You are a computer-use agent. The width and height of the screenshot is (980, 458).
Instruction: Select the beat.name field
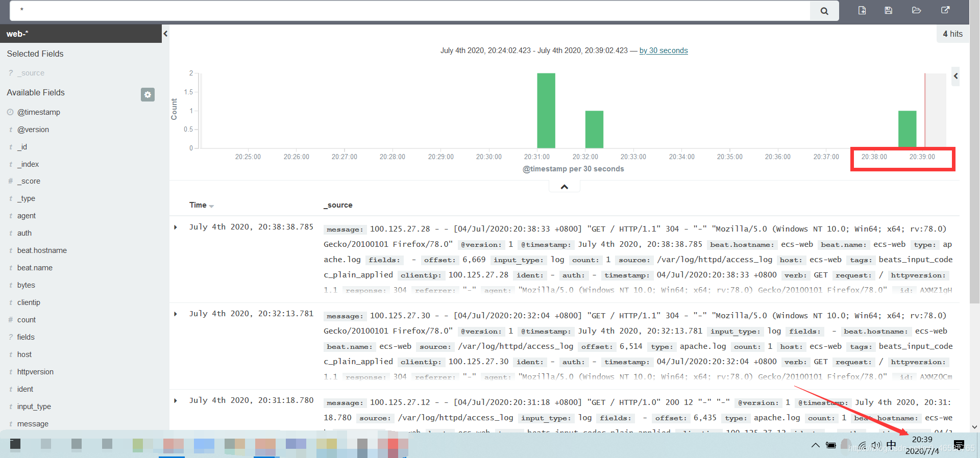[x=35, y=268]
